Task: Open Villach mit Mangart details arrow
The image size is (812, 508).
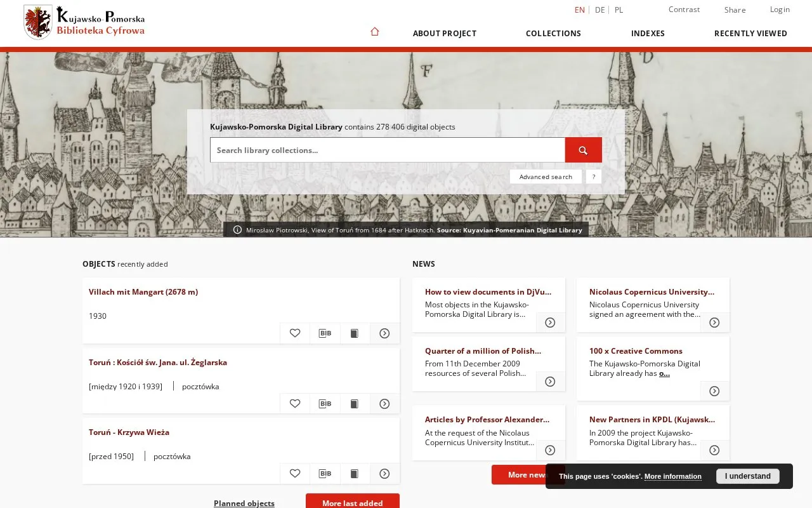Action: point(384,333)
